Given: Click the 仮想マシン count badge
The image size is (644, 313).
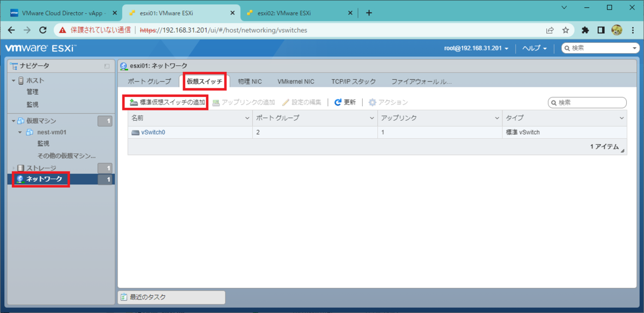Looking at the screenshot, I should pos(105,121).
